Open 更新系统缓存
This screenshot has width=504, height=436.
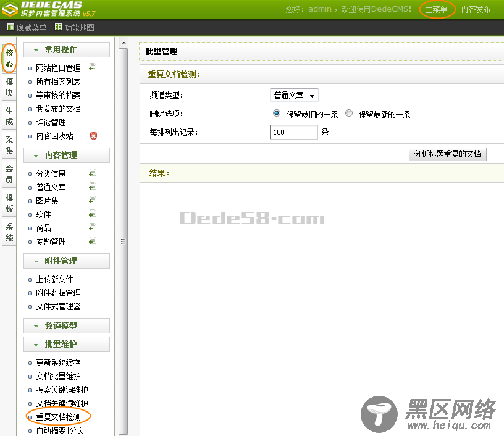(x=58, y=363)
